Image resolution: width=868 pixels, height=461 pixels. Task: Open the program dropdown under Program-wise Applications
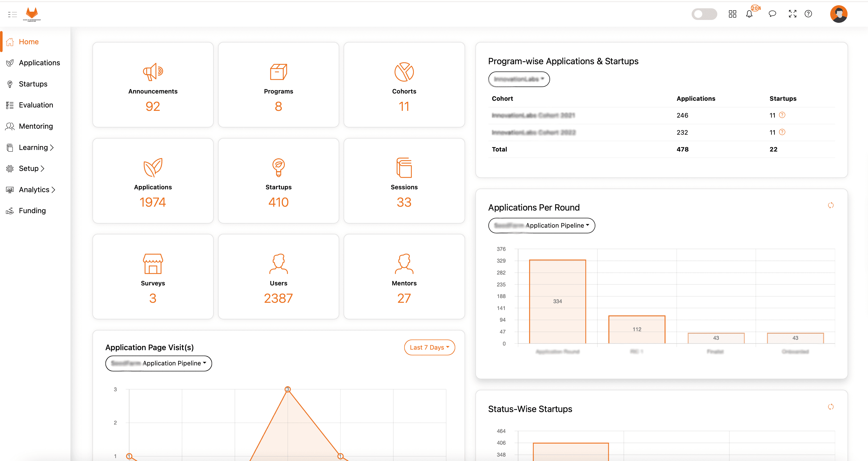click(519, 79)
